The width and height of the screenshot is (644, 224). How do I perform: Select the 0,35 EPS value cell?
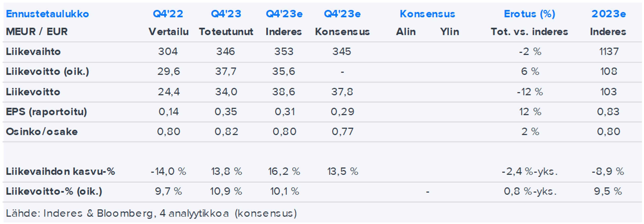click(x=226, y=112)
